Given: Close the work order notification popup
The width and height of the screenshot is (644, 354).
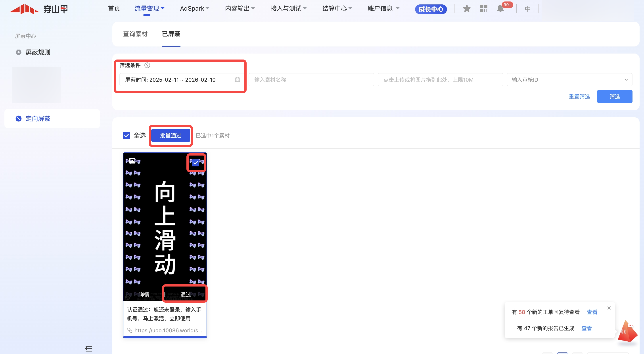Looking at the screenshot, I should click(x=609, y=308).
